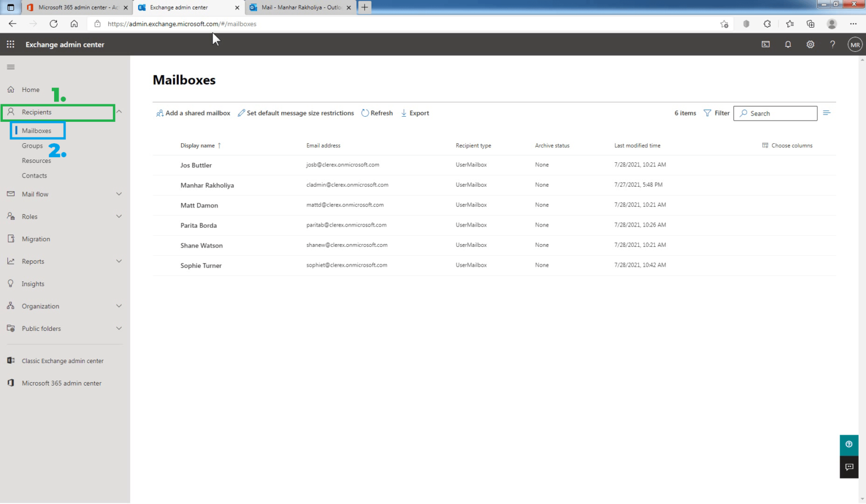Click the teal help widget icon
The height and width of the screenshot is (504, 866).
[849, 445]
